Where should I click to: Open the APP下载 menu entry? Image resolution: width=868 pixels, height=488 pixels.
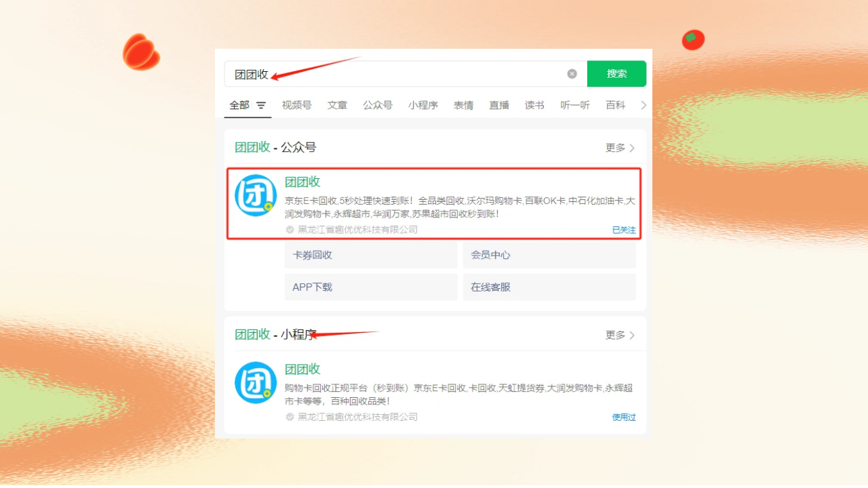tap(371, 287)
